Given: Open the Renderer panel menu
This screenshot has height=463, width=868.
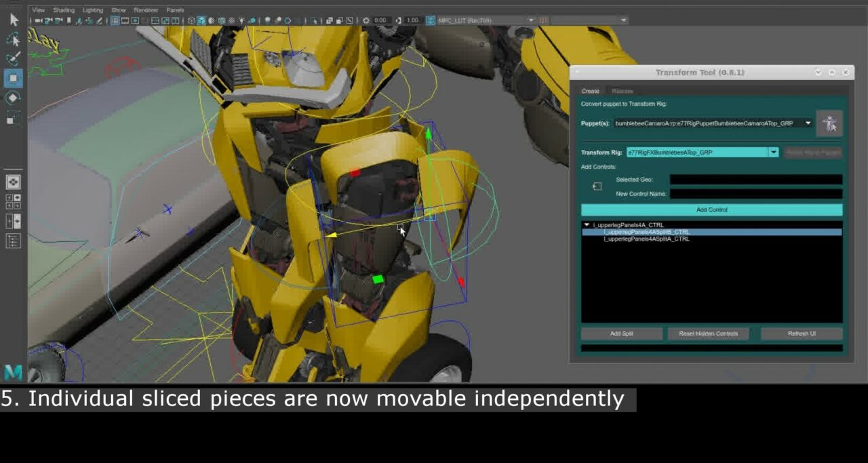Looking at the screenshot, I should tap(146, 10).
